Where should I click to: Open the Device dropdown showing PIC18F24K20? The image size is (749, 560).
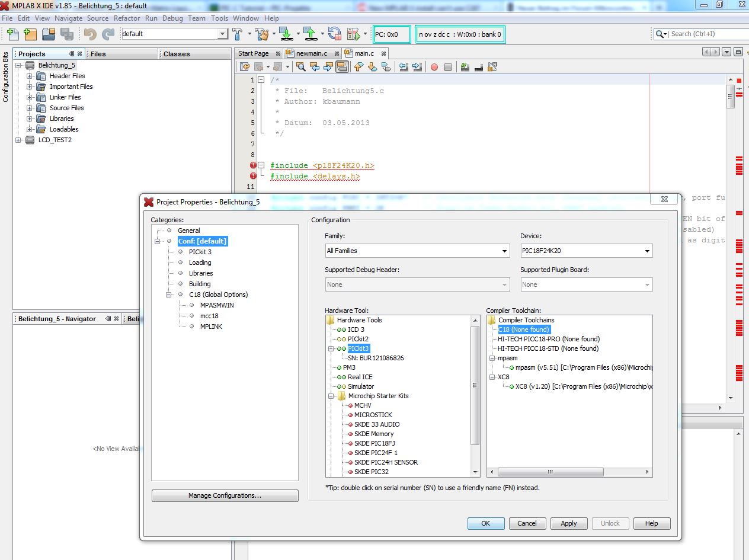click(646, 251)
